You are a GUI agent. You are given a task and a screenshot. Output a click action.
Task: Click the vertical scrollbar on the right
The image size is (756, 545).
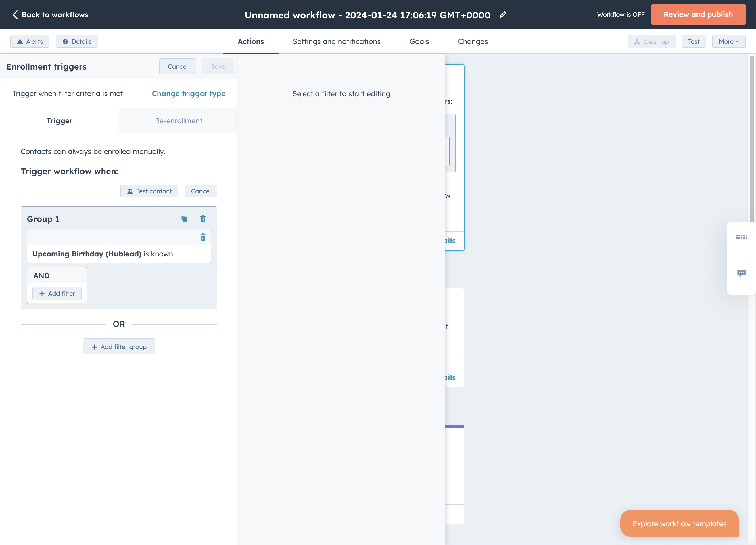tap(752, 140)
